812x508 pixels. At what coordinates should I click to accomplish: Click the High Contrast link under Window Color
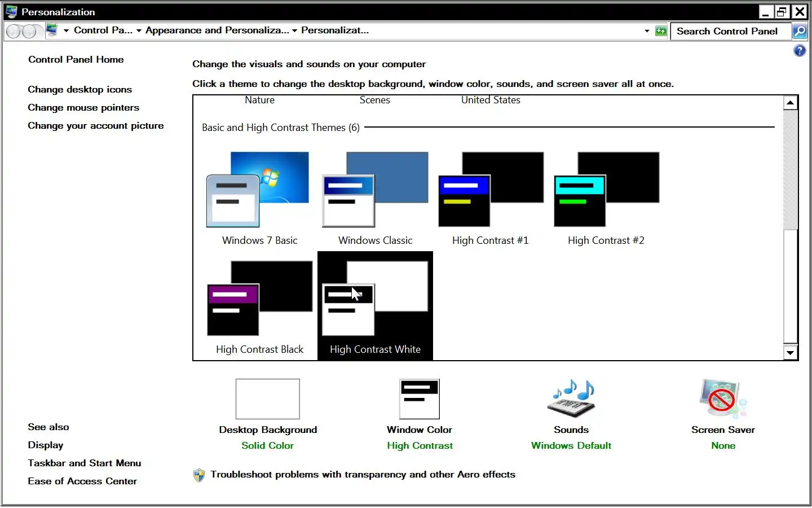(420, 445)
